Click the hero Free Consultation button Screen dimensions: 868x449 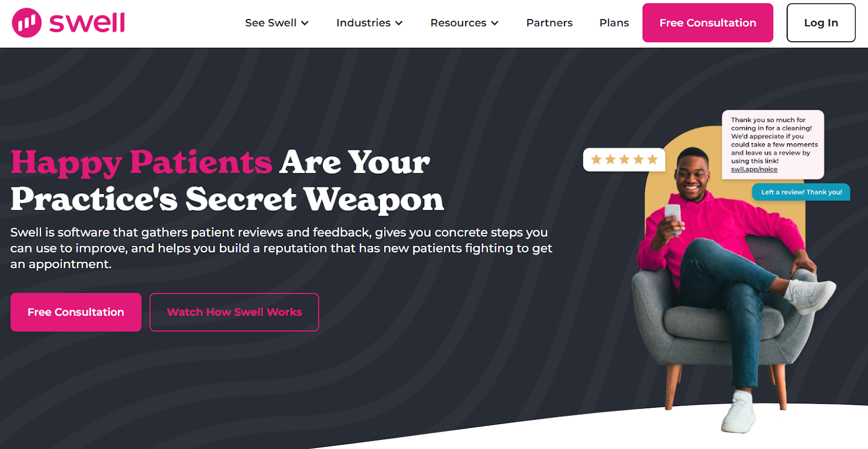pos(76,312)
